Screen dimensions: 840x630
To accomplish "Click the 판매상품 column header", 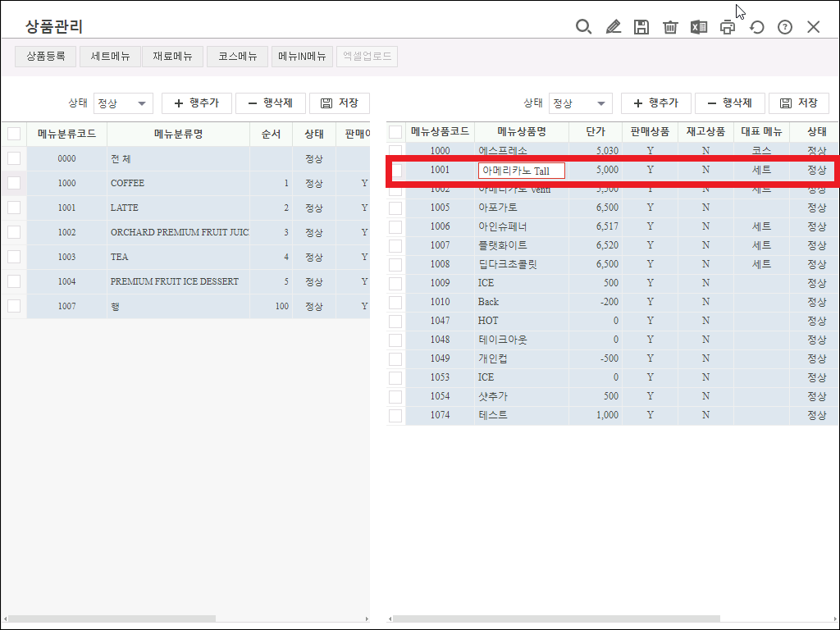I will coord(650,132).
